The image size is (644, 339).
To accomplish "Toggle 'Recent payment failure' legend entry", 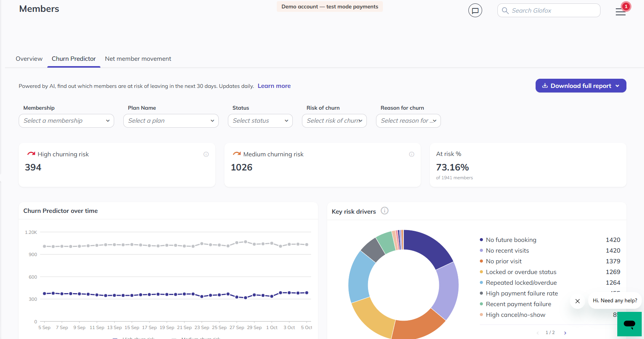I will (x=515, y=304).
